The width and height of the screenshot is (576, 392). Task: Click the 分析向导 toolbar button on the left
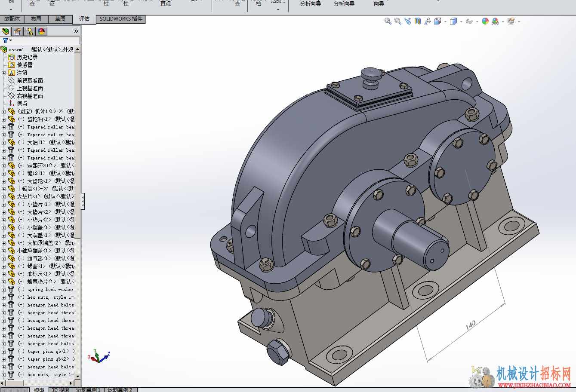pyautogui.click(x=310, y=4)
